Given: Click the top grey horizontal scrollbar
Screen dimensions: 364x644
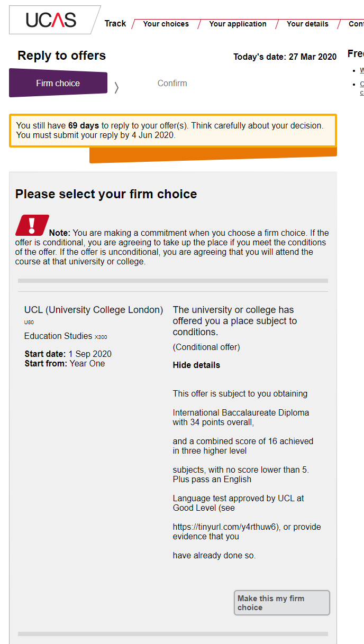Looking at the screenshot, I should [x=172, y=281].
